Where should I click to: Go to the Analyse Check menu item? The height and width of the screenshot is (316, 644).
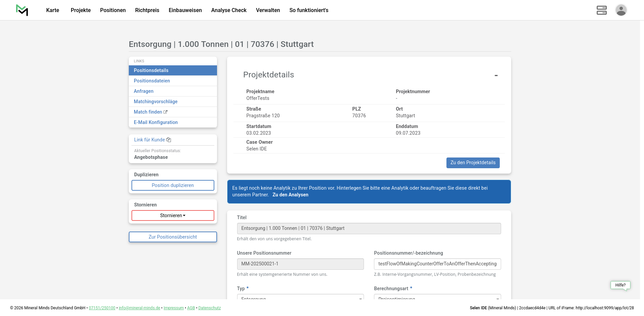click(x=229, y=10)
